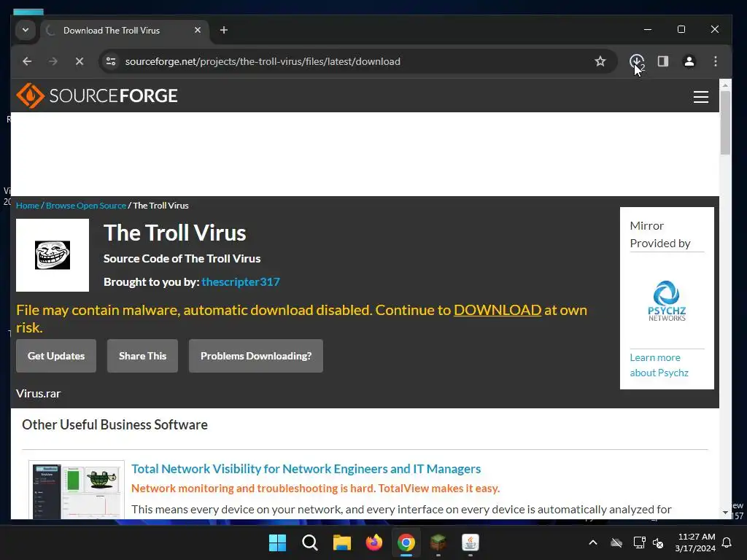
Task: Click the Other Useful Business Software heading
Action: [115, 425]
